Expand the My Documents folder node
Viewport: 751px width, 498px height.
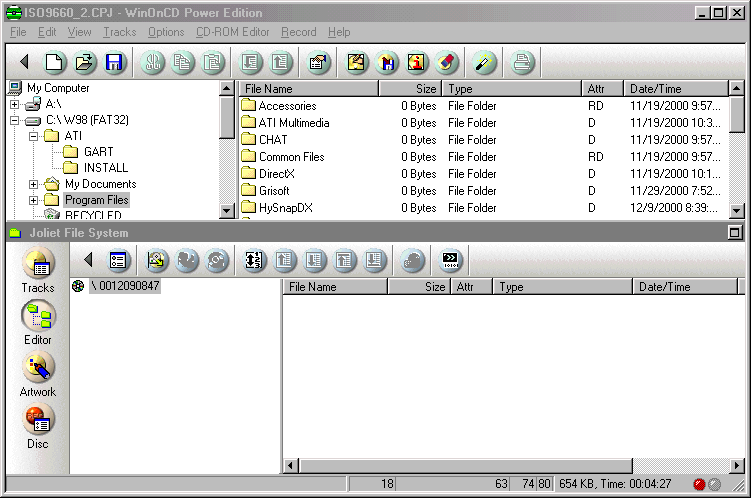(33, 184)
